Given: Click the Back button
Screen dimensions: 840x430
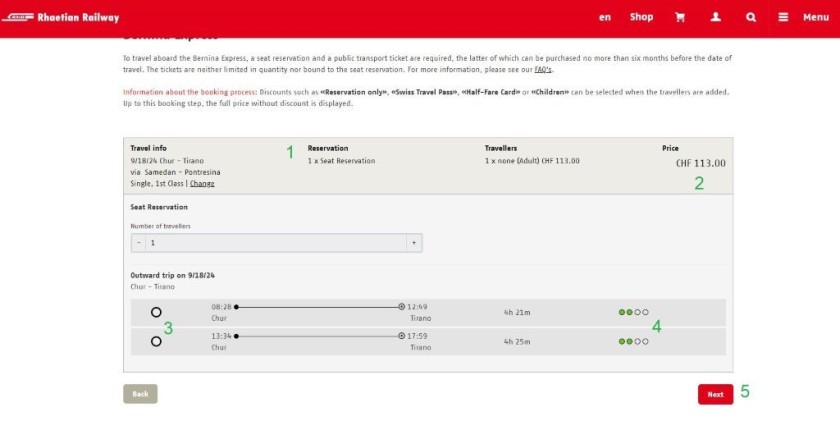Looking at the screenshot, I should click(140, 394).
